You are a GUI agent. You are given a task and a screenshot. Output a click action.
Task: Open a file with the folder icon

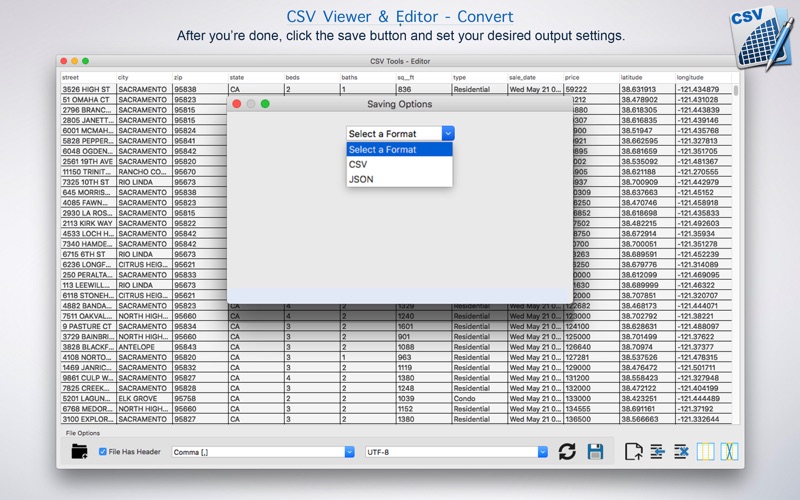click(79, 452)
